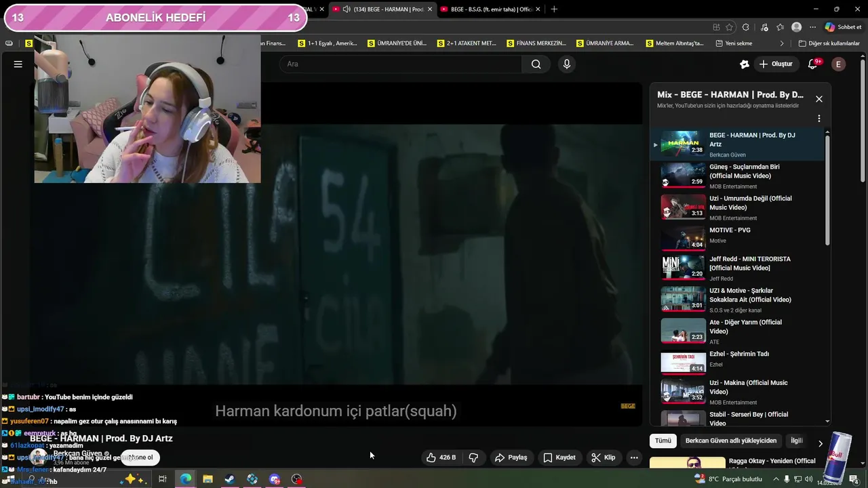This screenshot has height=488, width=868.
Task: Open the Discord taskbar icon with badge
Action: coord(275,479)
